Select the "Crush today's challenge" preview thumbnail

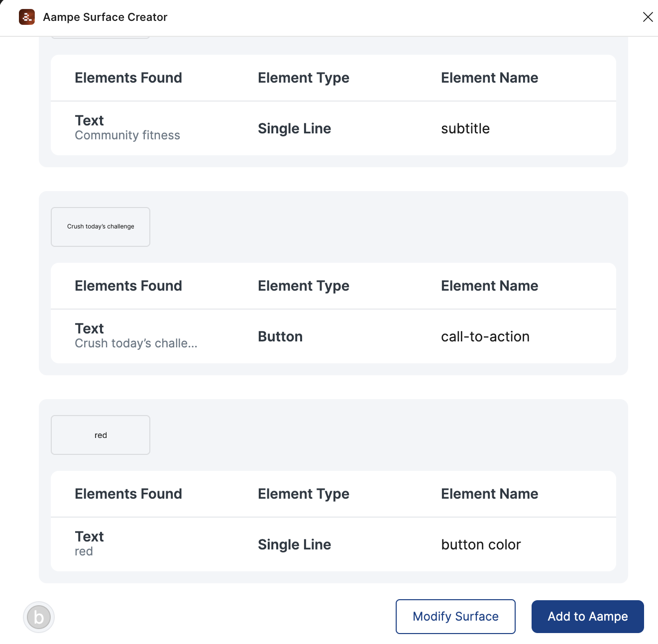coord(101,227)
